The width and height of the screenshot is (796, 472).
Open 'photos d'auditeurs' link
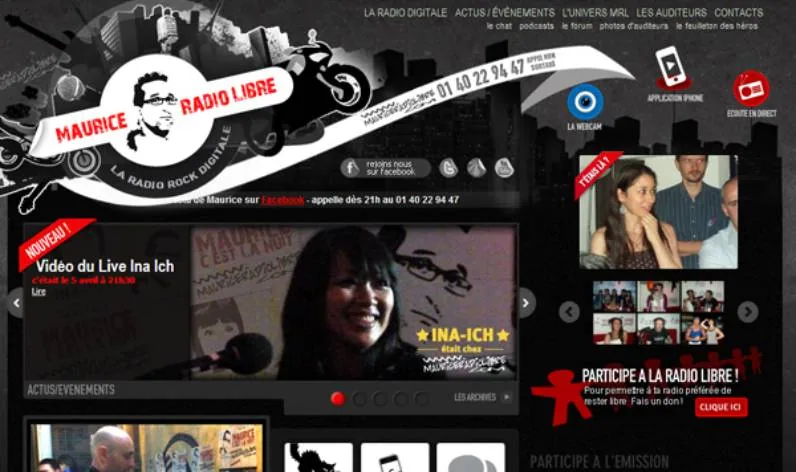pos(634,26)
